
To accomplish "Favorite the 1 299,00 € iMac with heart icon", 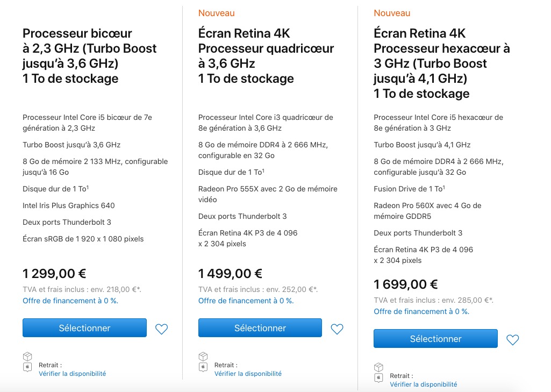I will [x=162, y=329].
